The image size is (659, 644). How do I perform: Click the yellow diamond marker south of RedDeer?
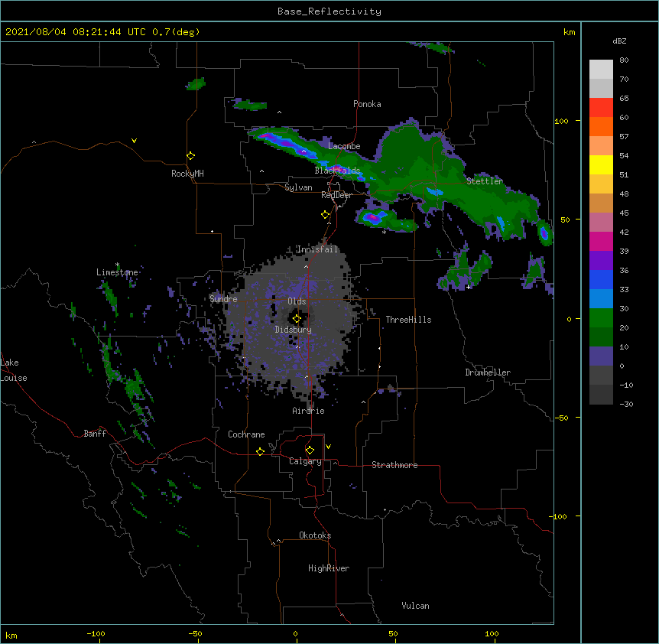tap(326, 215)
